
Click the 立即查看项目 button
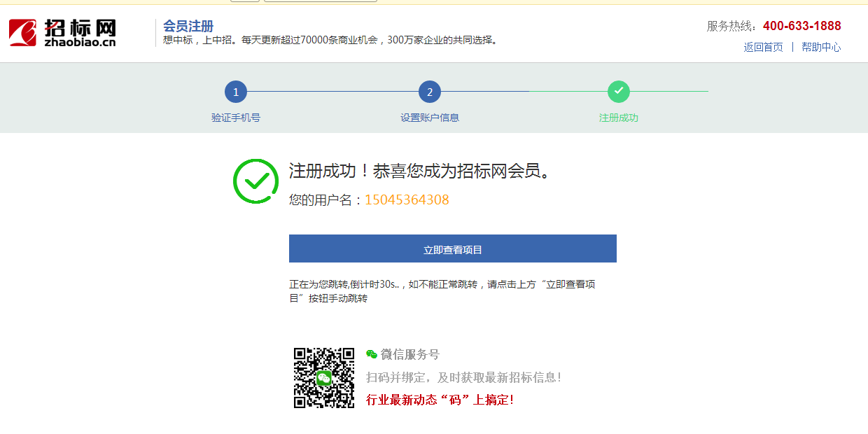pyautogui.click(x=453, y=248)
